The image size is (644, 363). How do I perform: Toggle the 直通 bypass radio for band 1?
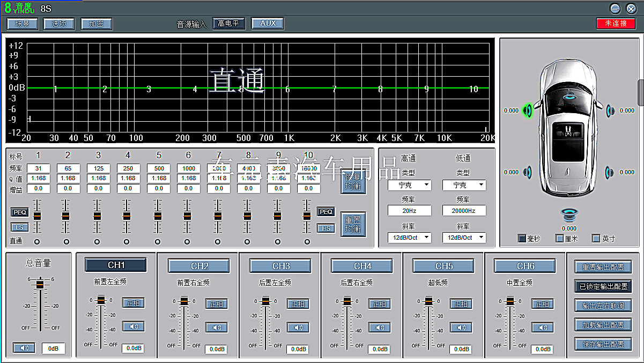(x=37, y=241)
